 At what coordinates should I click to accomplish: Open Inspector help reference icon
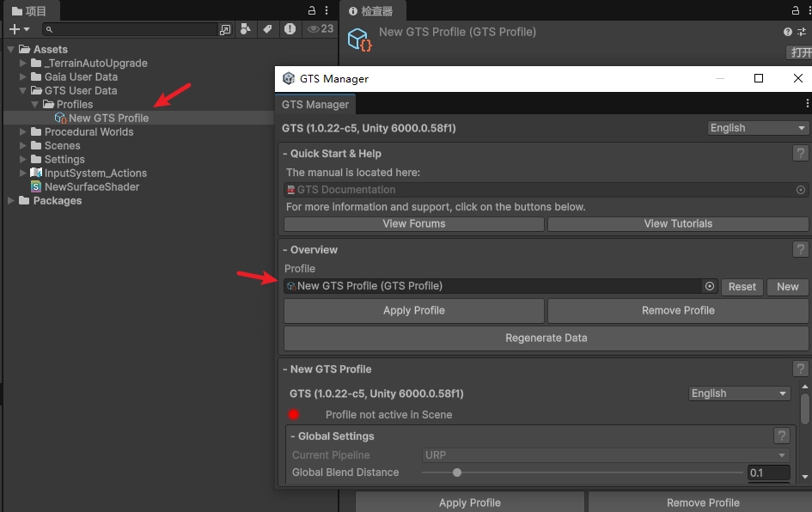coord(788,32)
